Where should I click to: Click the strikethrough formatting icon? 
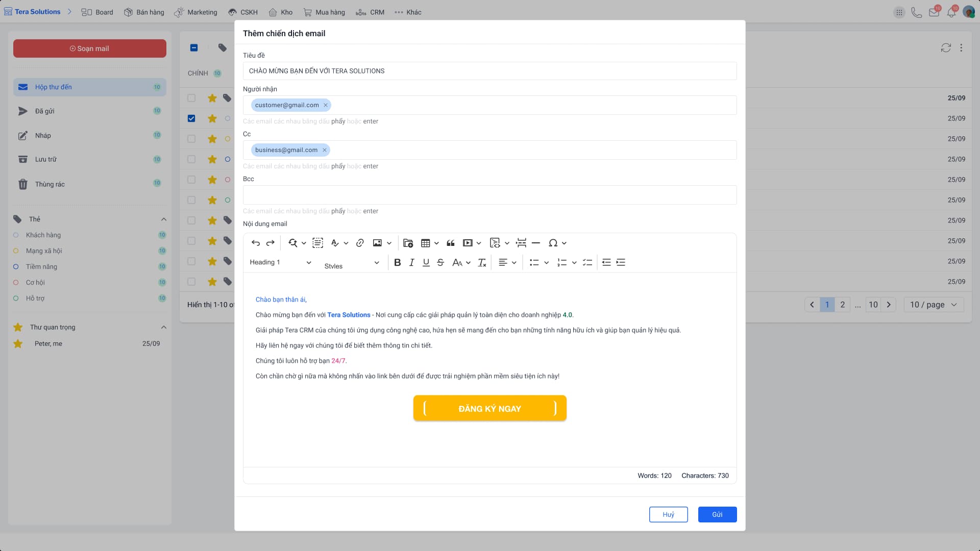440,262
